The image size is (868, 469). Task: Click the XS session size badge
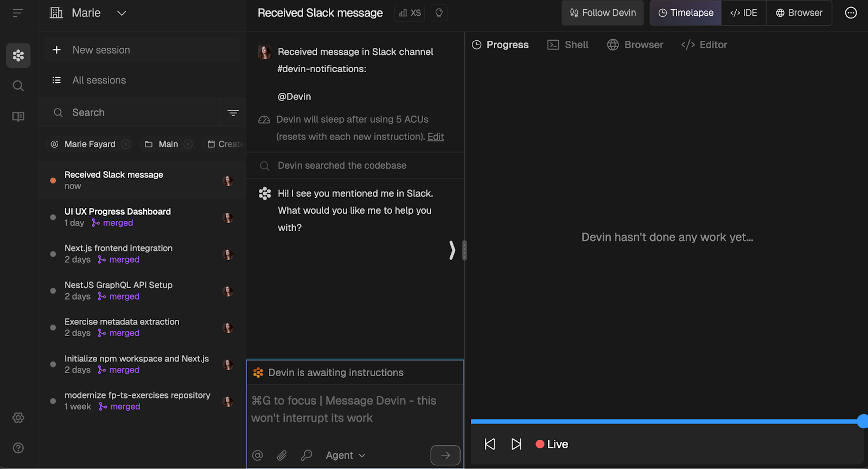pos(410,13)
